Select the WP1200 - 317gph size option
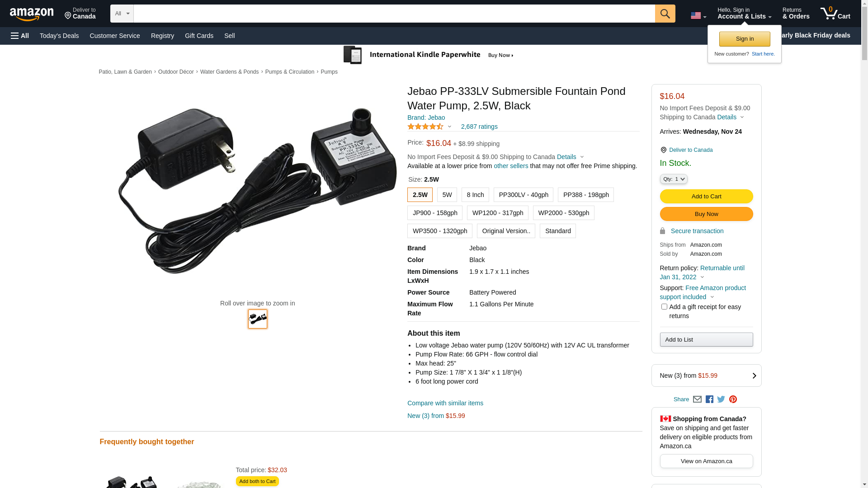The image size is (868, 488). (497, 213)
